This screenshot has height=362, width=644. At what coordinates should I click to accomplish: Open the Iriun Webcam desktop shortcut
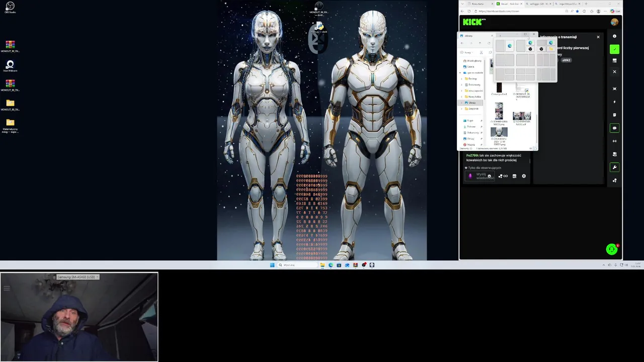[x=10, y=66]
